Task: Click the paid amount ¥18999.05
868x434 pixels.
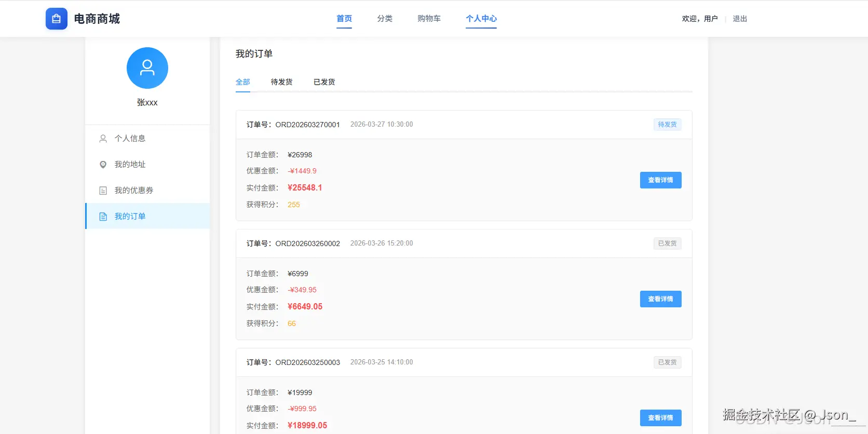Action: point(307,426)
